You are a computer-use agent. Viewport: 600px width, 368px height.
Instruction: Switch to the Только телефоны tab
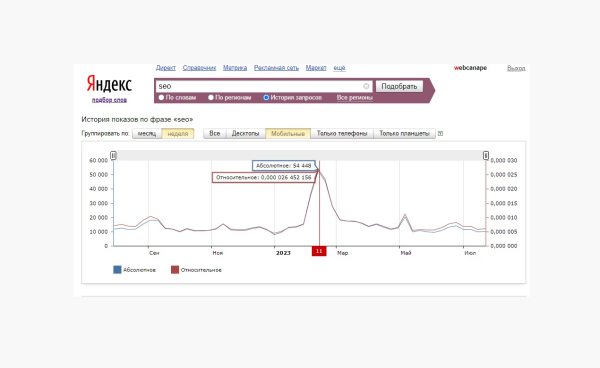342,134
